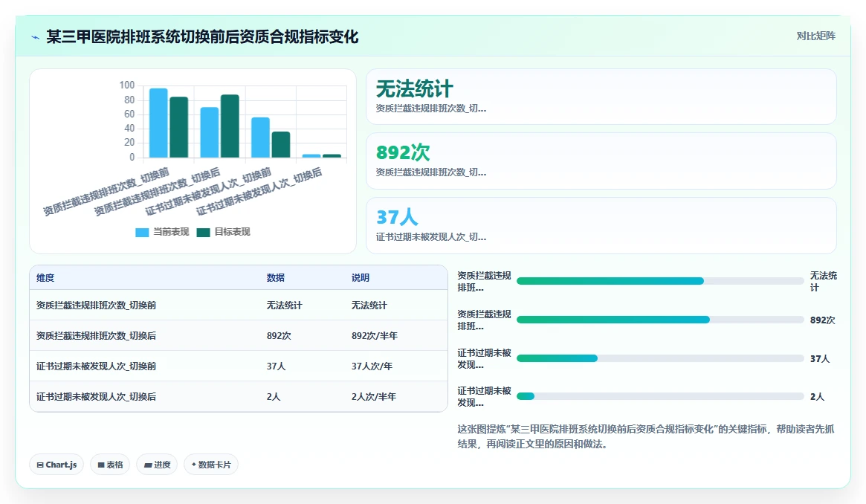The height and width of the screenshot is (504, 866).
Task: Click the 数据 column header
Action: [276, 278]
